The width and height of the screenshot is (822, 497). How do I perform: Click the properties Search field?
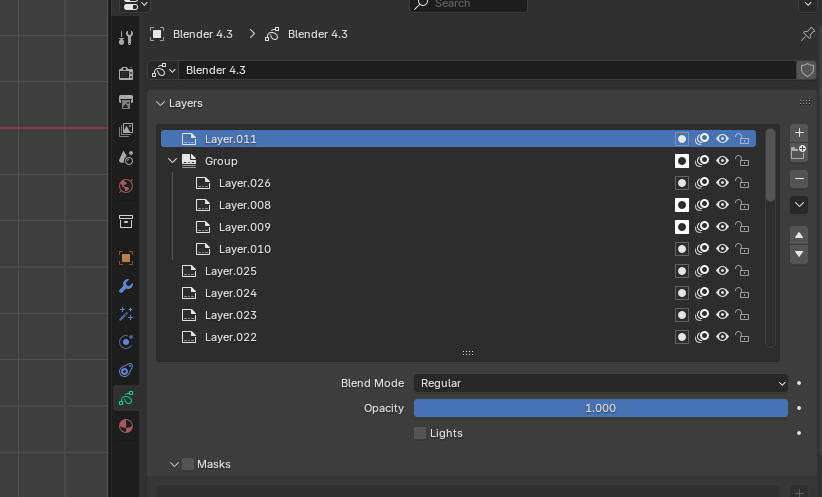[468, 4]
